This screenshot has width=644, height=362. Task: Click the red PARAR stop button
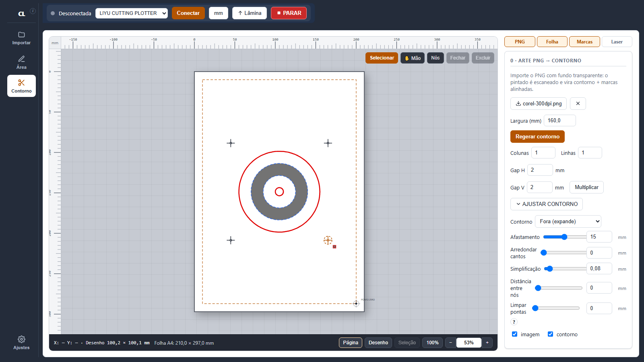point(289,13)
